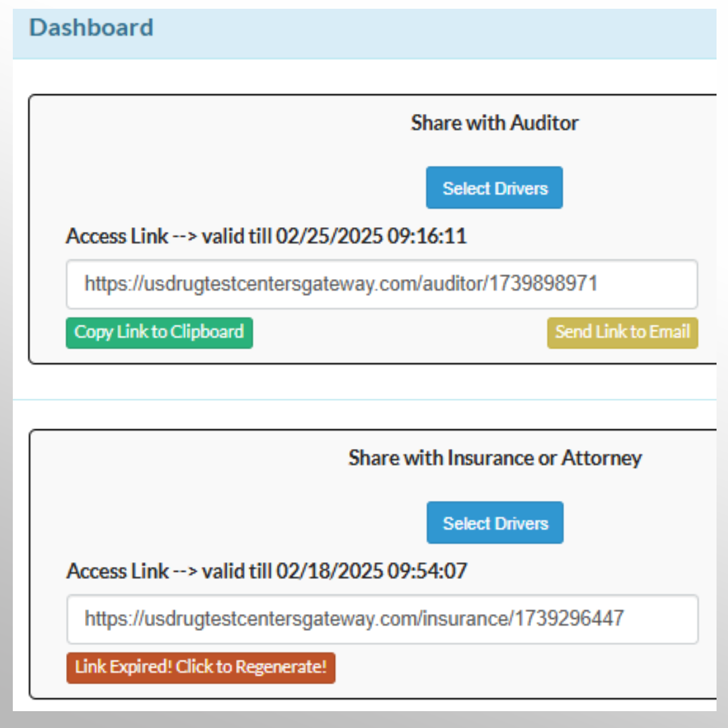Screen dimensions: 728x728
Task: Click 'Access Link' text above the insurance URL
Action: (x=117, y=572)
